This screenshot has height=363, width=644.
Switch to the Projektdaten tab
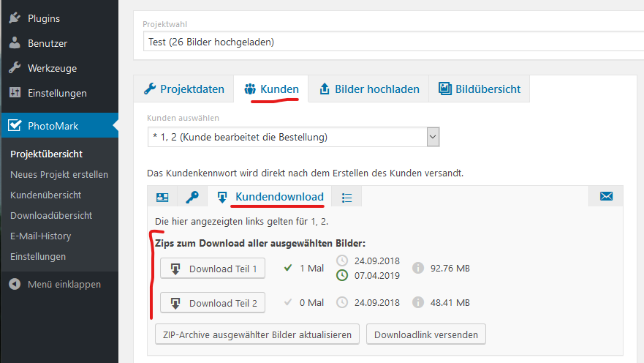pos(184,89)
